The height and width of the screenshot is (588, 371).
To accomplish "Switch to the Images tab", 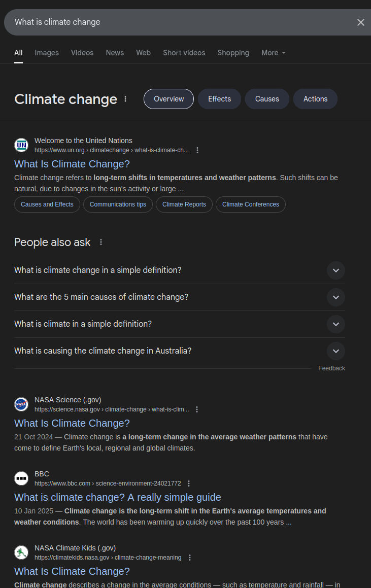I will [47, 53].
